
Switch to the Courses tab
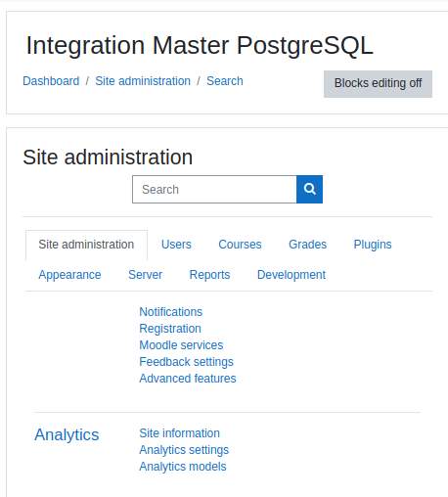(240, 245)
